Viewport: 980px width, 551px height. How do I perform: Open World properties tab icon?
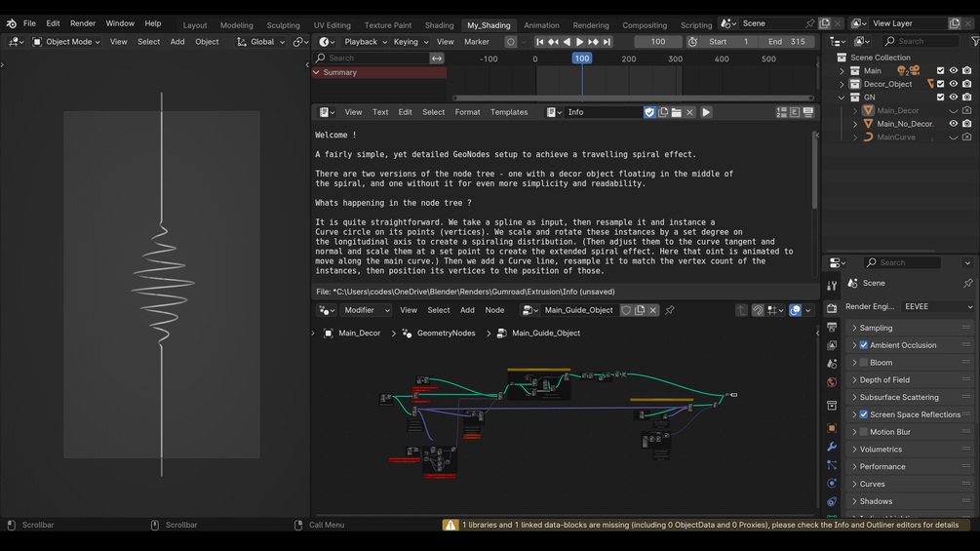point(831,382)
